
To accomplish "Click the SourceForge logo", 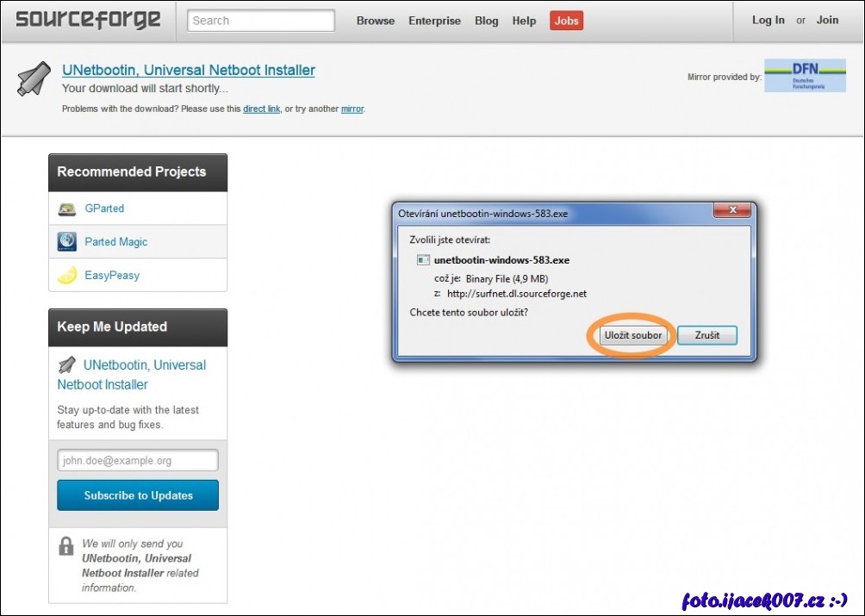I will [88, 20].
